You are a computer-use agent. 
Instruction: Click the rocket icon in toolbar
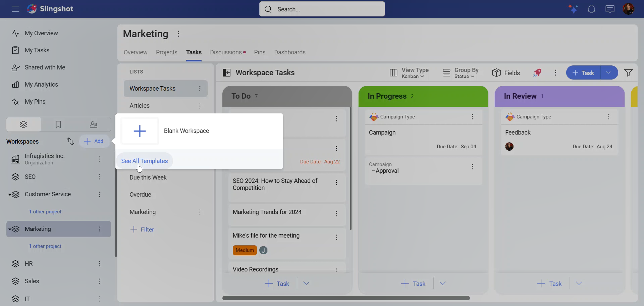click(537, 73)
